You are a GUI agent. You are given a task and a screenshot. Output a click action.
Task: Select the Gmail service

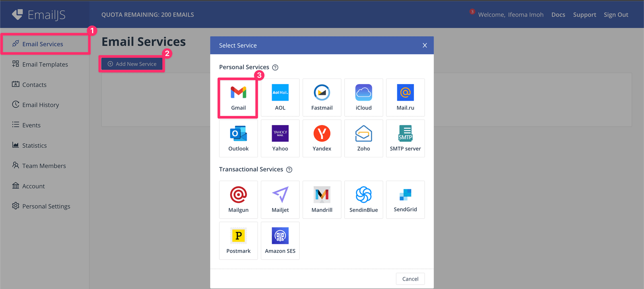238,98
